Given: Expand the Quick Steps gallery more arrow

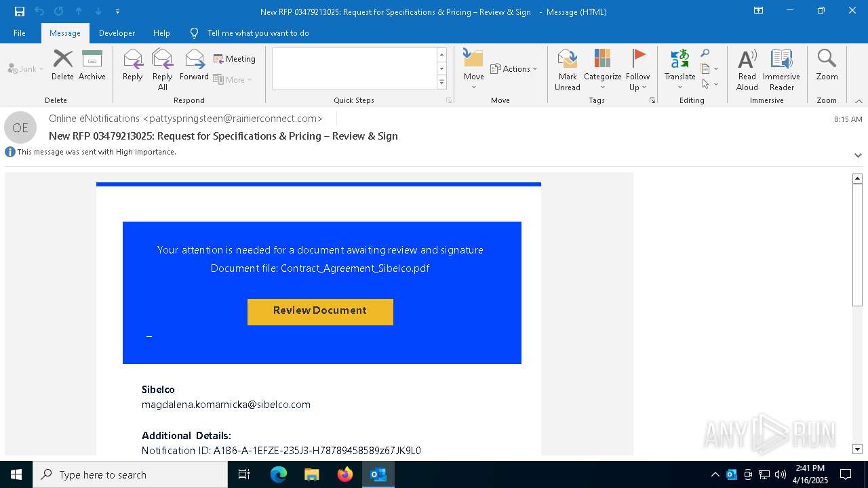Looking at the screenshot, I should click(x=441, y=83).
